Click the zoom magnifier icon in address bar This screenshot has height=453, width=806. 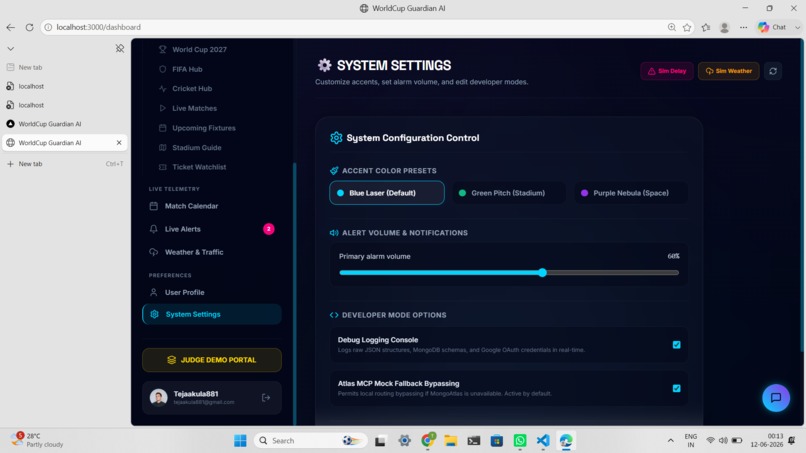(x=671, y=27)
